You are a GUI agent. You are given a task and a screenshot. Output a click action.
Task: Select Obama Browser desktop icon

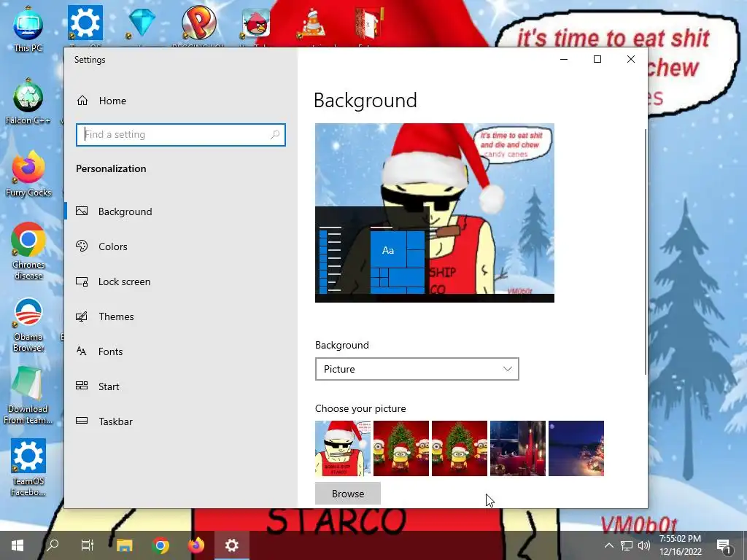pyautogui.click(x=28, y=324)
